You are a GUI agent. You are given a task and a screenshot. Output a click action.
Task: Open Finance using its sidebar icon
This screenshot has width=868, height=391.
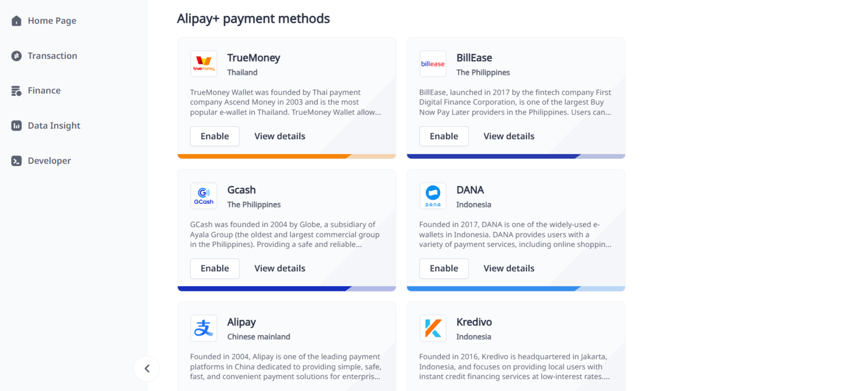pyautogui.click(x=16, y=90)
